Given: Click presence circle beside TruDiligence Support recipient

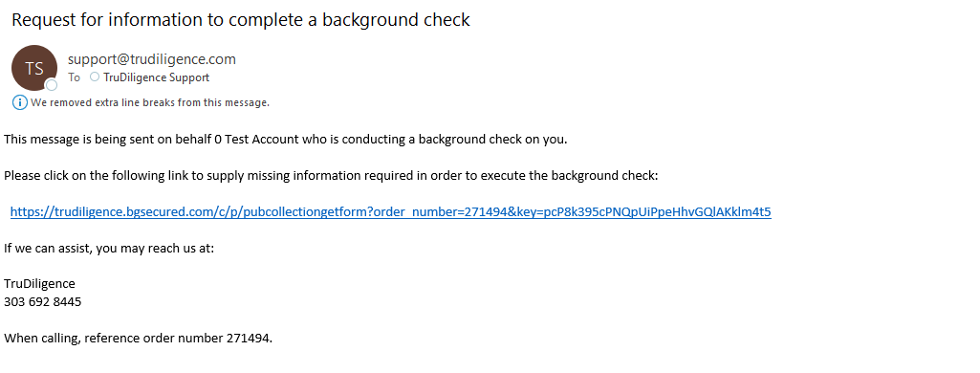Looking at the screenshot, I should point(95,77).
